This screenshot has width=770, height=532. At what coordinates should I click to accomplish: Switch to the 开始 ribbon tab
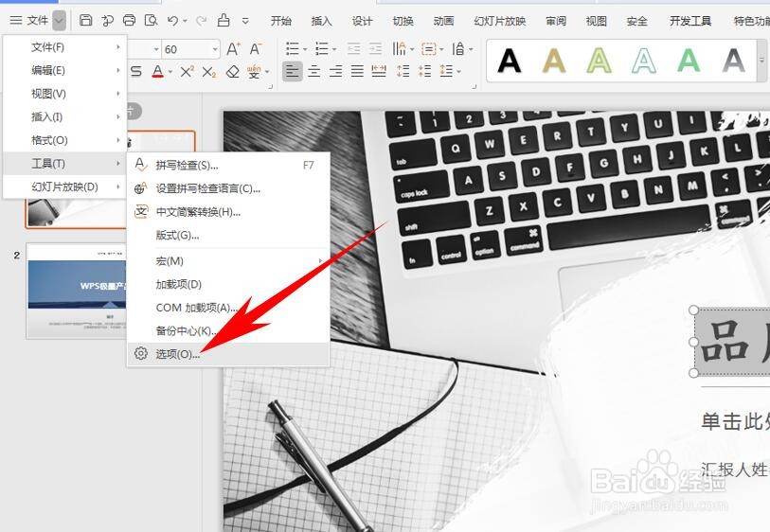point(281,21)
